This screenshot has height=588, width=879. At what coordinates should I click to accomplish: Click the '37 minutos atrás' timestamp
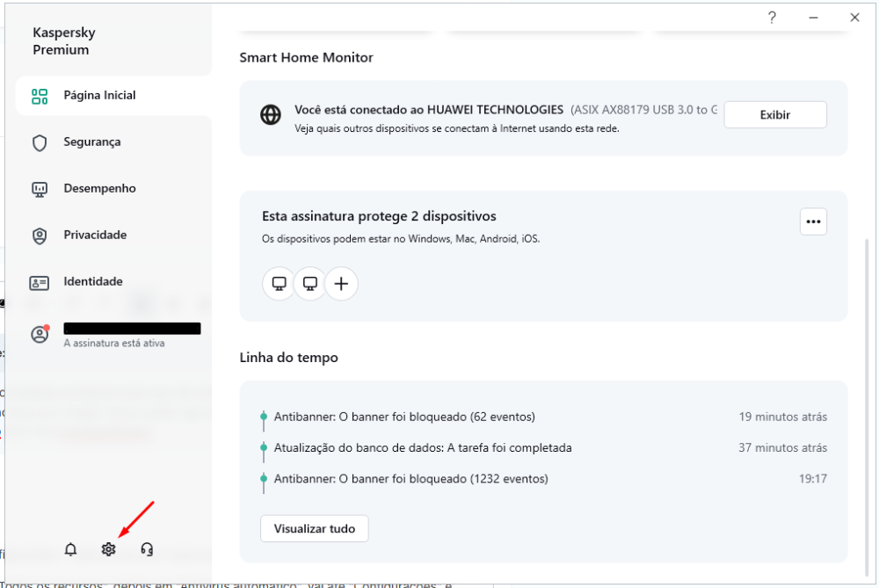[x=782, y=448]
